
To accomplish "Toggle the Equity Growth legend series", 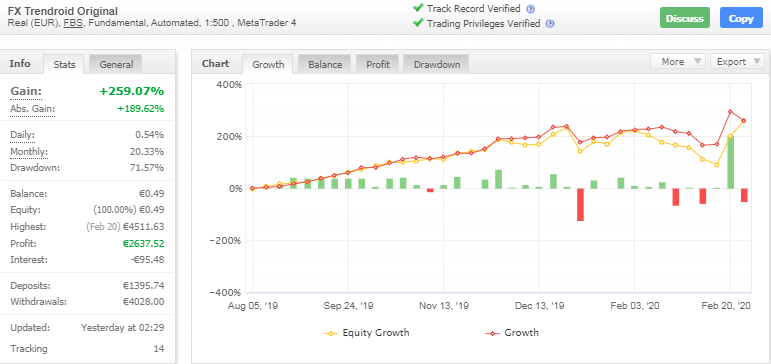I will [366, 333].
